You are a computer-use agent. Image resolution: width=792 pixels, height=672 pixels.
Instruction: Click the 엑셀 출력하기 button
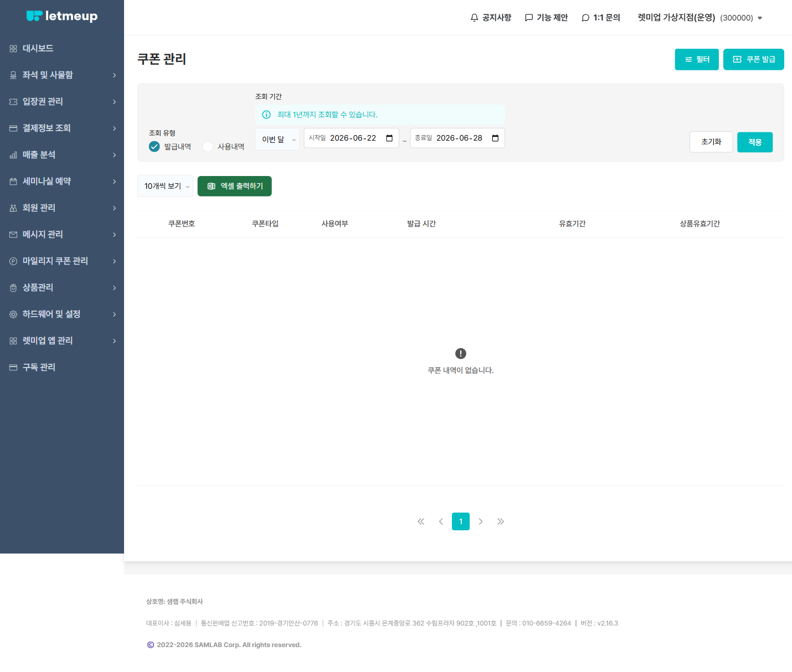235,186
